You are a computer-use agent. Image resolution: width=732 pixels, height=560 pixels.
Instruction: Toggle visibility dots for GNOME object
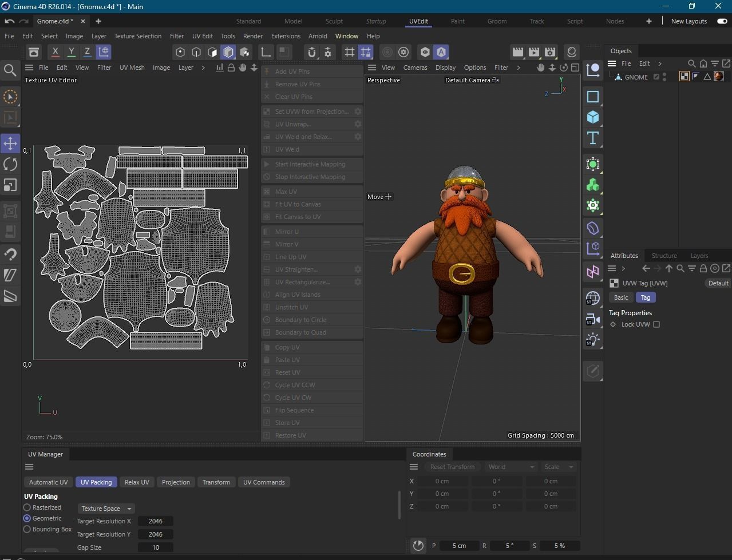(665, 77)
